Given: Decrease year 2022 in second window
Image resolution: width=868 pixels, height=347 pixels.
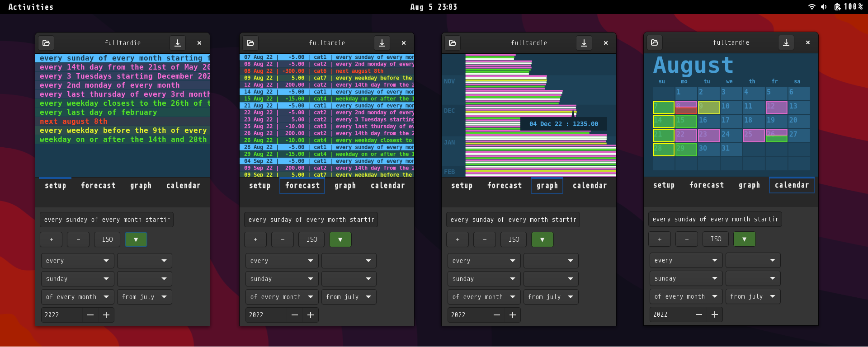Looking at the screenshot, I should click(x=295, y=315).
